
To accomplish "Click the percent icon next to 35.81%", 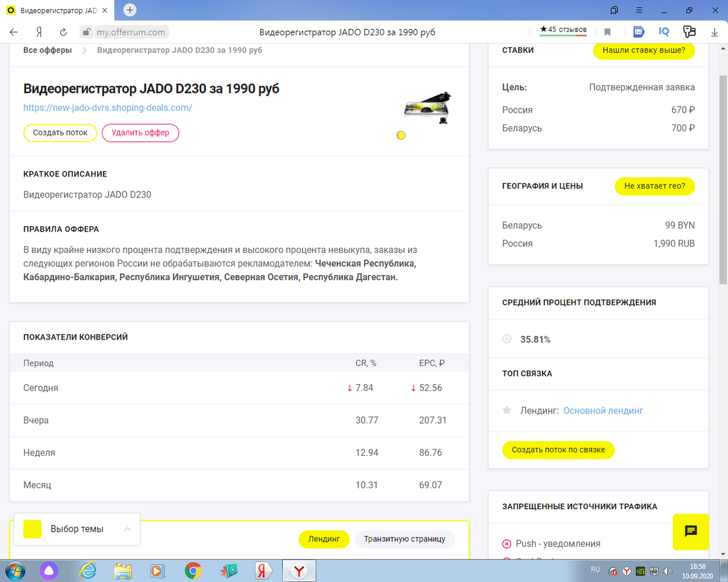I will click(x=507, y=339).
